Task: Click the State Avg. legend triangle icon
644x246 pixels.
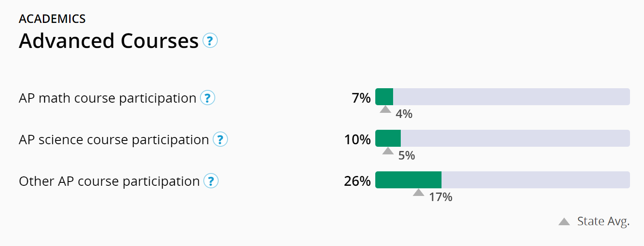Action: [x=564, y=221]
